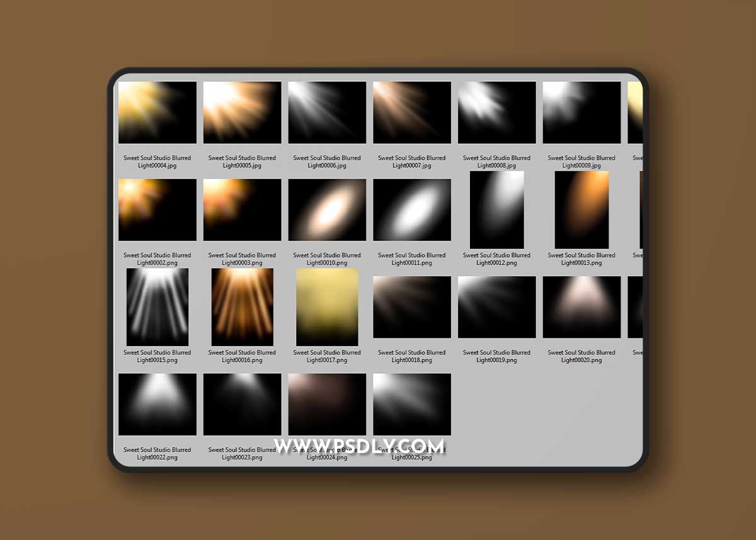756x540 pixels.
Task: Select the diagonal glow Light00010.png
Action: 327,209
